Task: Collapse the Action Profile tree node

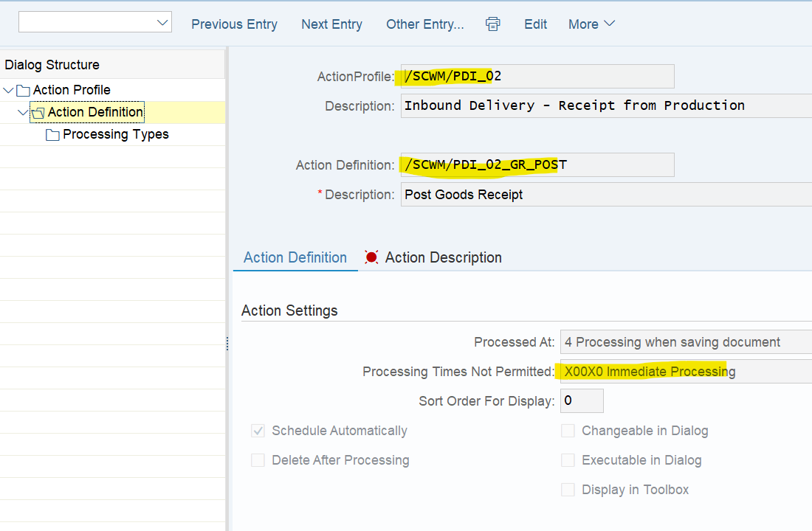Action: click(9, 91)
